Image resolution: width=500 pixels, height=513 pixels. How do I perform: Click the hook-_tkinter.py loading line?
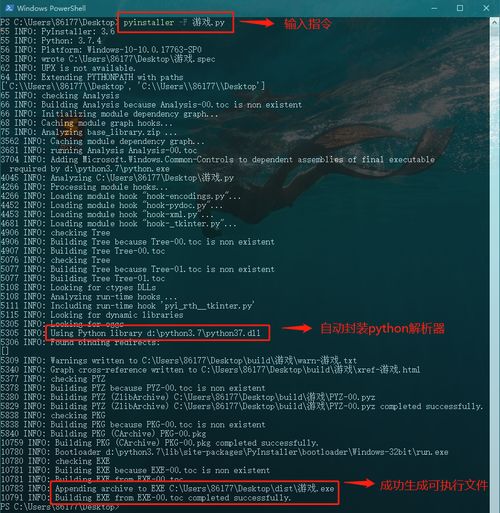pyautogui.click(x=118, y=224)
